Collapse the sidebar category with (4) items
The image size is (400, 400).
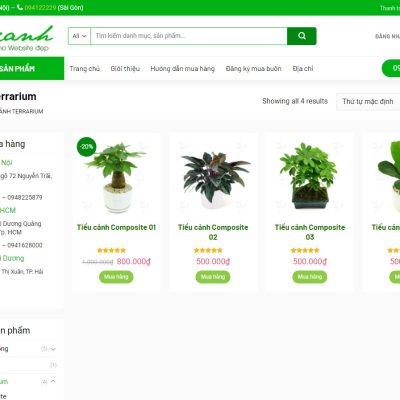click(x=53, y=381)
